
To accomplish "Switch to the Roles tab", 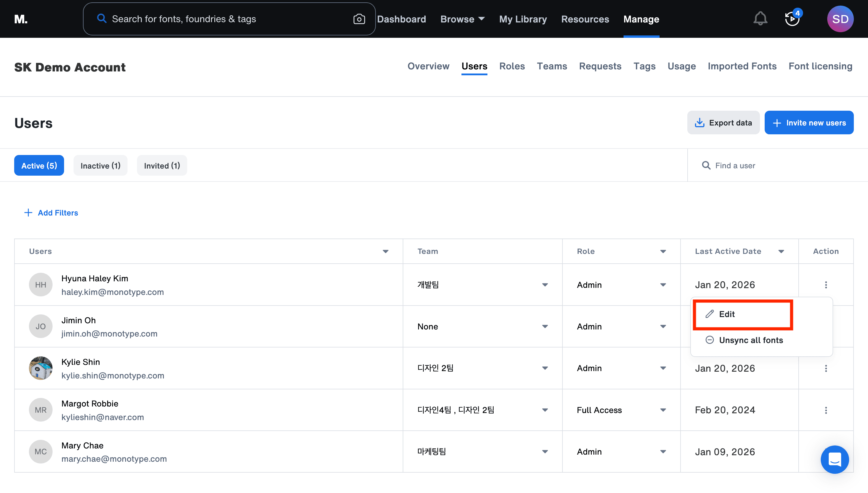I will (x=512, y=66).
